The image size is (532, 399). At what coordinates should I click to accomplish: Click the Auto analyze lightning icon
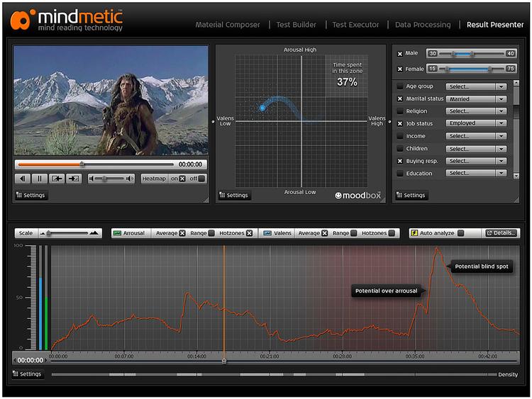click(x=414, y=233)
